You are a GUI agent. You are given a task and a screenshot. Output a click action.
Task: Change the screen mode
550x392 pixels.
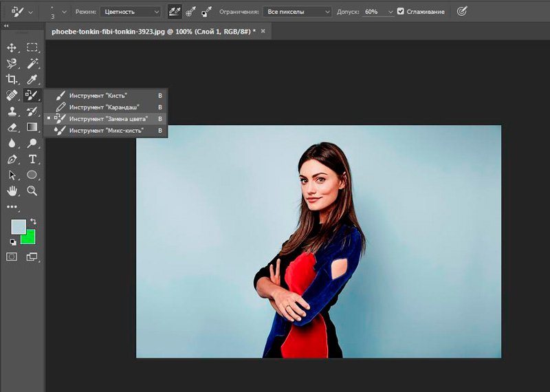coord(32,257)
